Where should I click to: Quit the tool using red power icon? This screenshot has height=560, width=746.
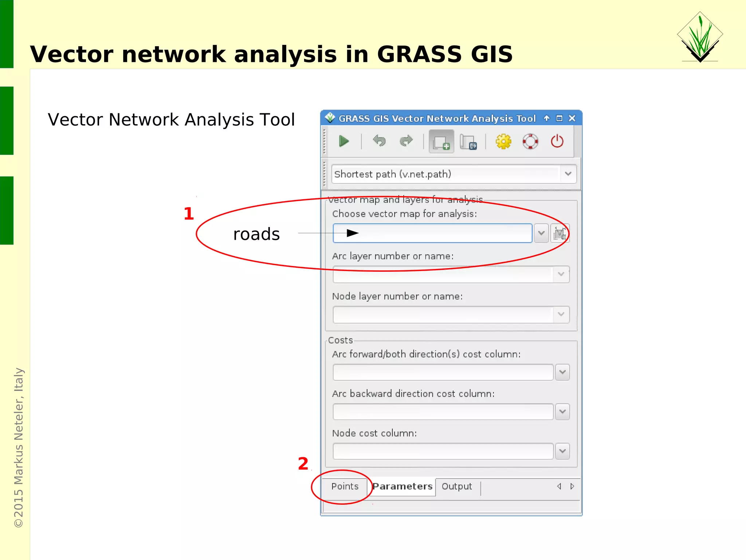point(557,141)
